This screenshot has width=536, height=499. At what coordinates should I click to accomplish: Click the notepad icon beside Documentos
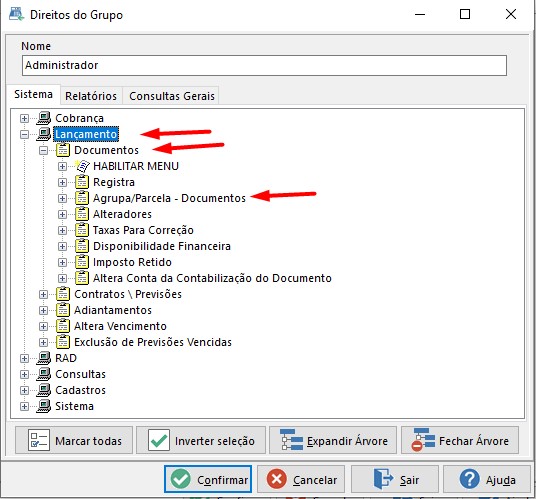(x=63, y=150)
